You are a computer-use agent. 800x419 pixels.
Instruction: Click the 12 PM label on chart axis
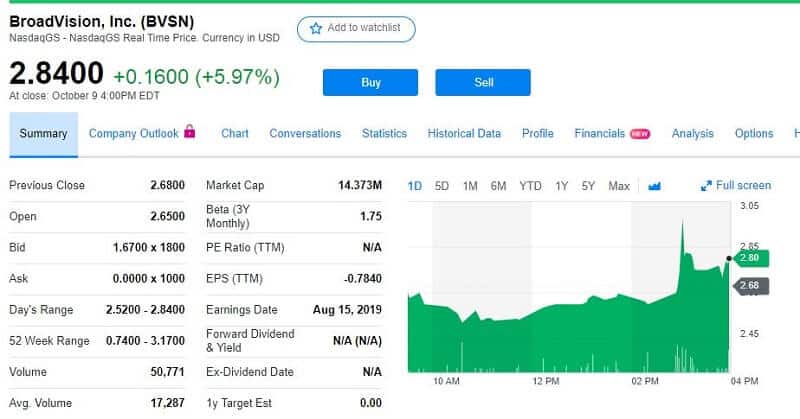click(x=545, y=381)
